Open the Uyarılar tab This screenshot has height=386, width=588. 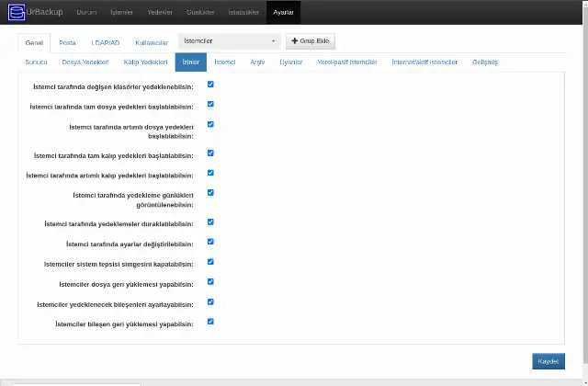click(x=291, y=62)
